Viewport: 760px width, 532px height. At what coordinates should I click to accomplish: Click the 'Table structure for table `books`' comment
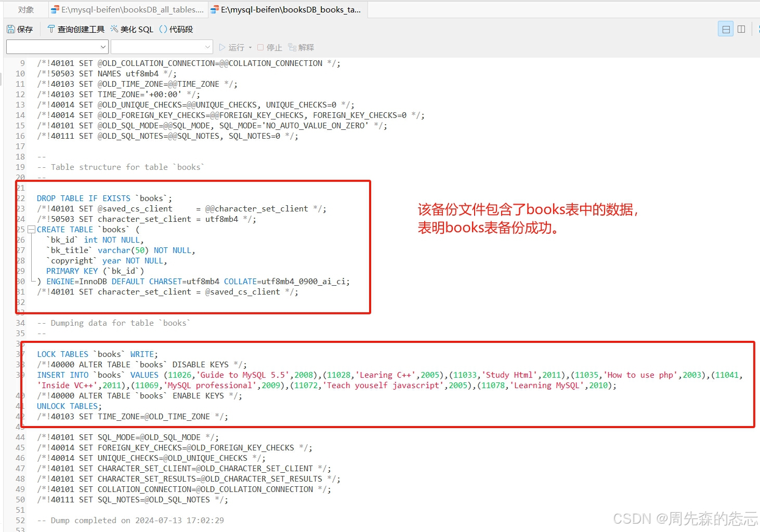pyautogui.click(x=121, y=167)
